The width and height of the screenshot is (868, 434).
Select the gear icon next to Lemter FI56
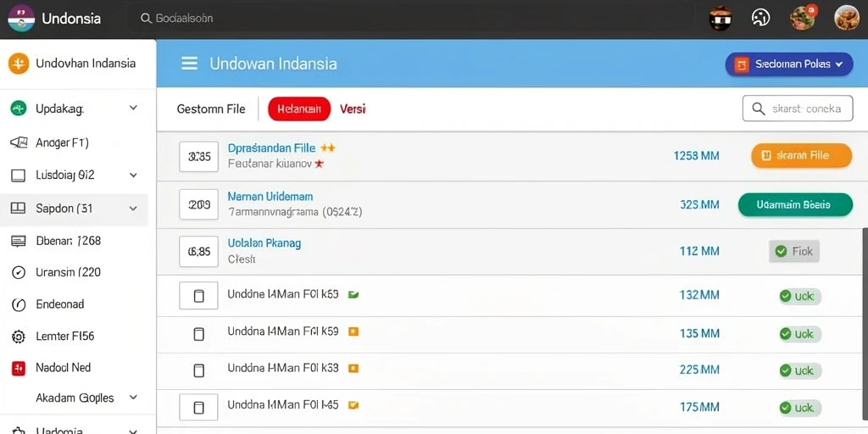pos(19,336)
